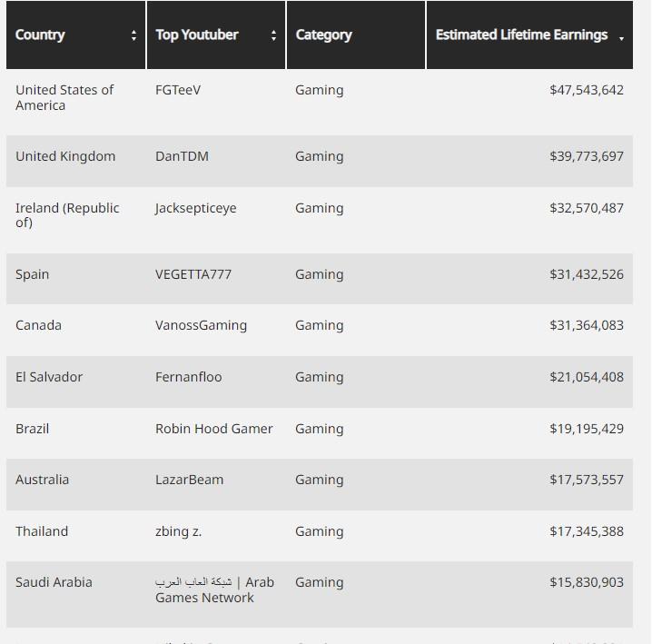
Task: Click the $47,543,642 earnings value
Action: pyautogui.click(x=586, y=90)
